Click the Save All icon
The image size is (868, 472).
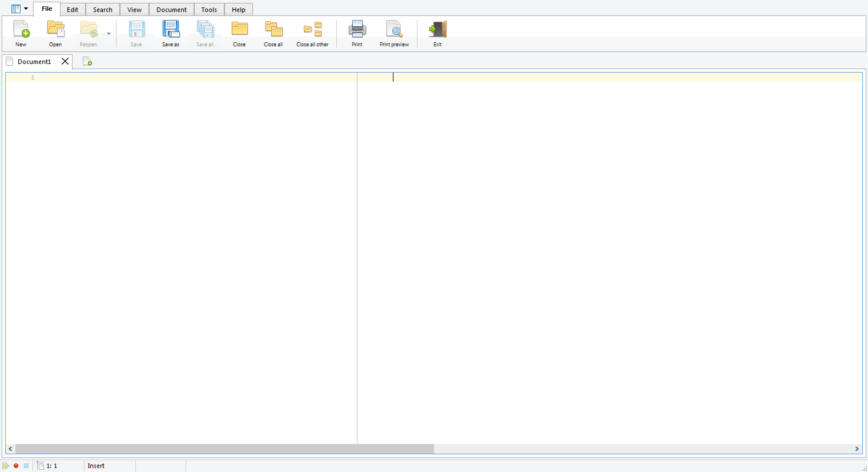coord(204,31)
